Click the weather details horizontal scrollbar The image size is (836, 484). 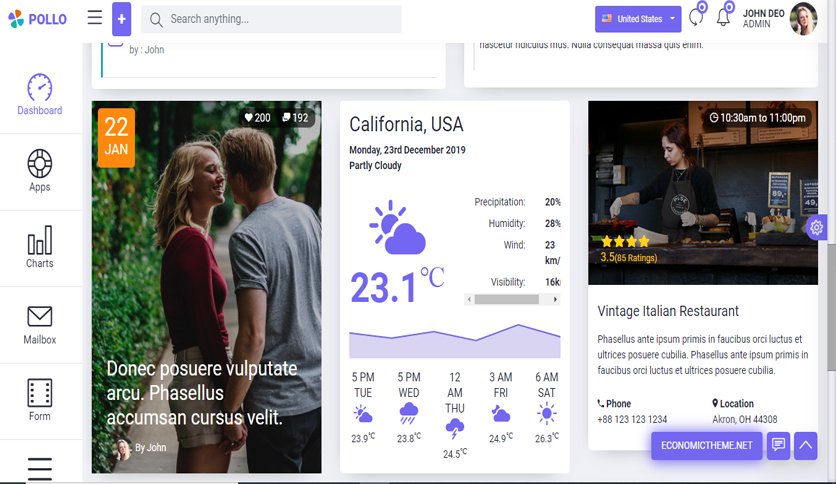tap(512, 300)
